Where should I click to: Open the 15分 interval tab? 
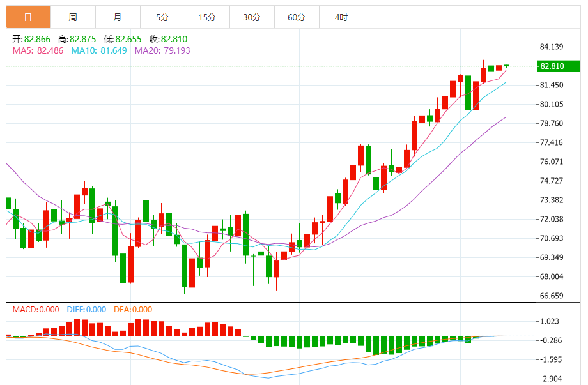(x=207, y=17)
